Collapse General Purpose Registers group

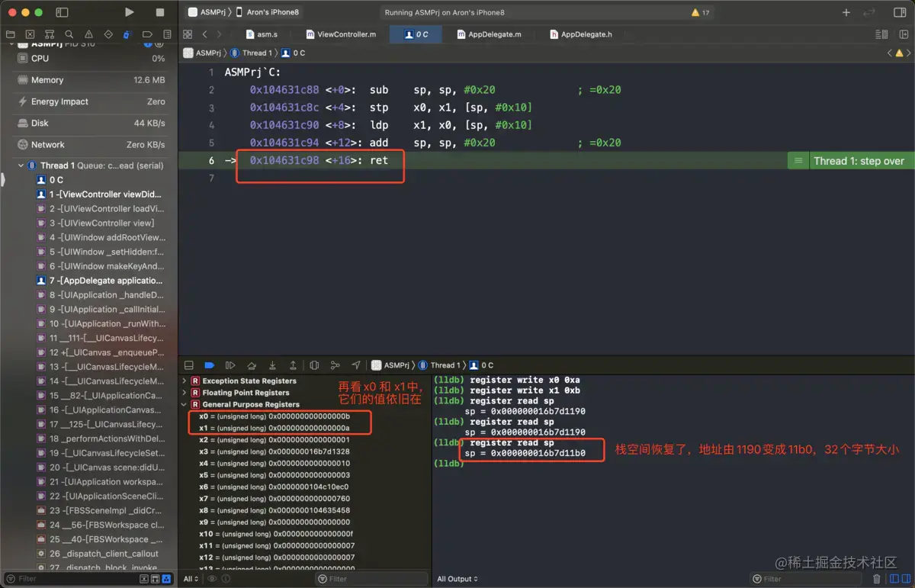[185, 404]
